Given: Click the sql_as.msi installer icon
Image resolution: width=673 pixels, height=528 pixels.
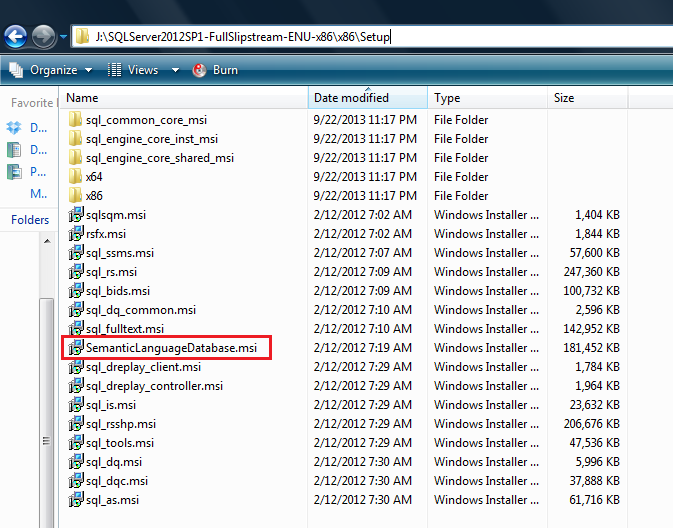Looking at the screenshot, I should click(75, 500).
